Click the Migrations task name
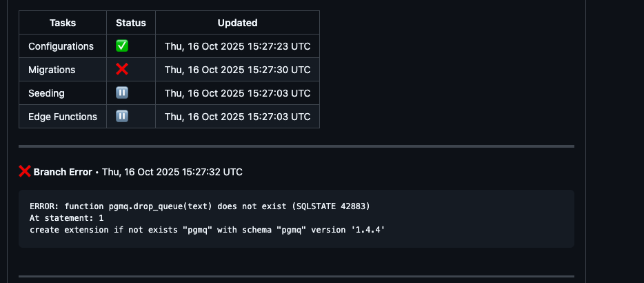The image size is (644, 283). [x=52, y=70]
